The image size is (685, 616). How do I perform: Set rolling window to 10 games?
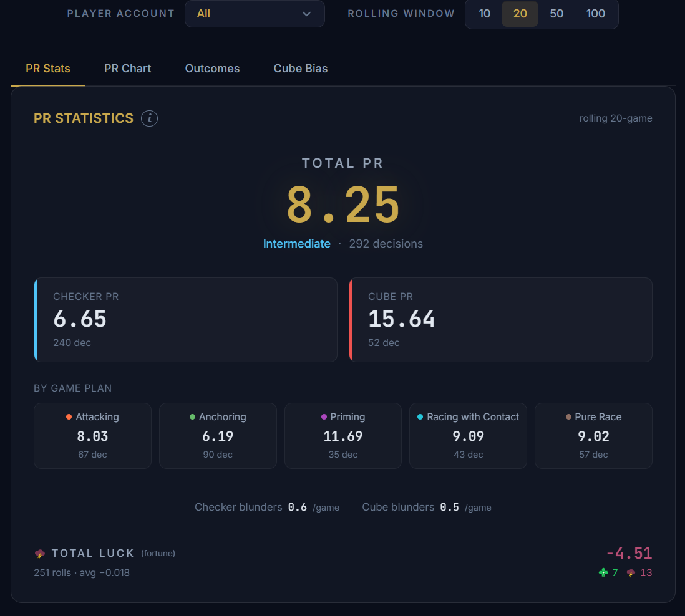pos(484,14)
